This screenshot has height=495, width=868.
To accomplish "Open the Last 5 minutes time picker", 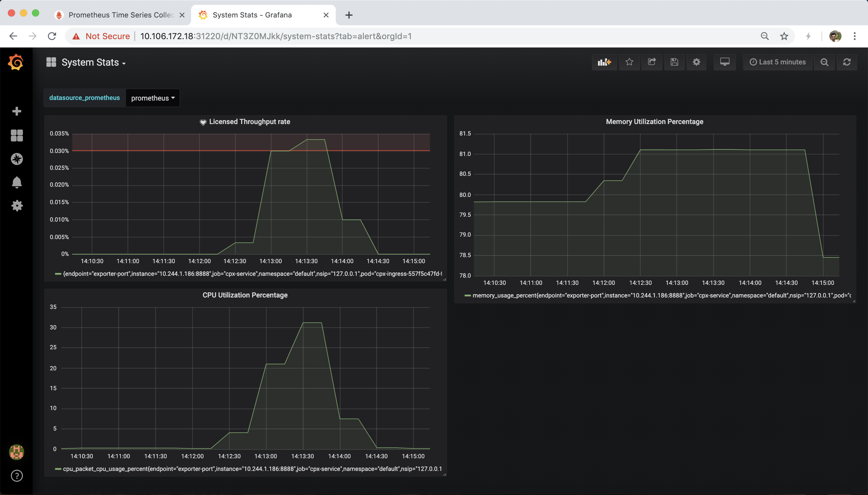I will (778, 62).
